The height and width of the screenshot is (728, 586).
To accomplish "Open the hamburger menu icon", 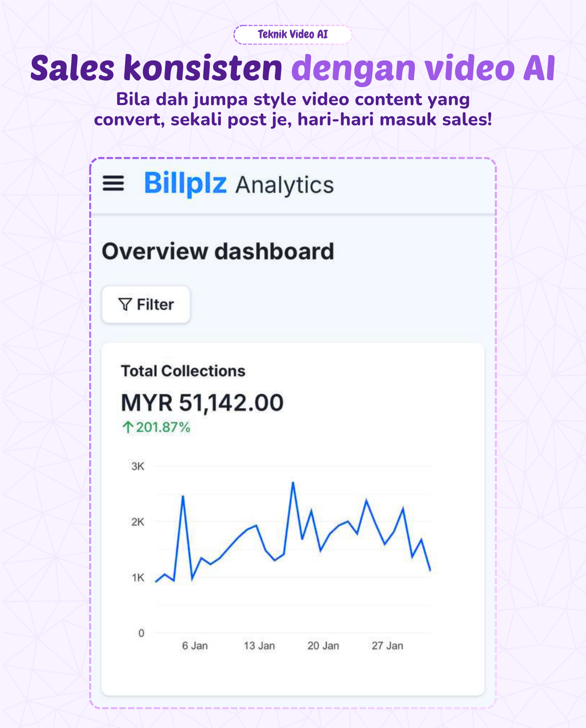I will 113,184.
